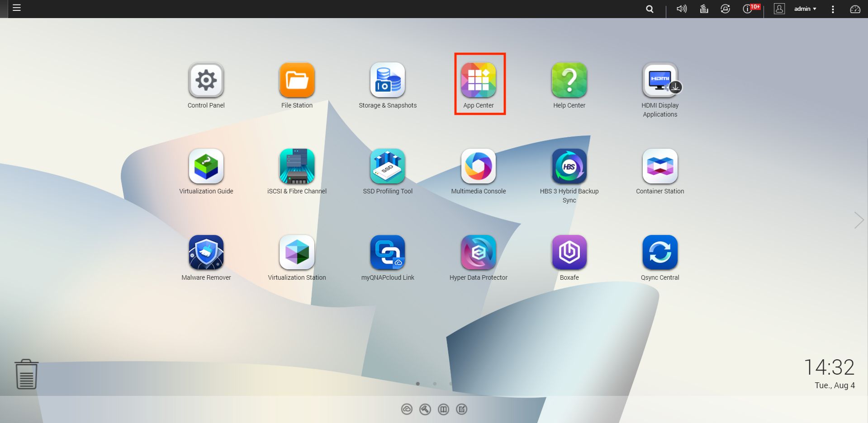Click the search magnifier icon
The width and height of the screenshot is (868, 423).
(x=650, y=9)
